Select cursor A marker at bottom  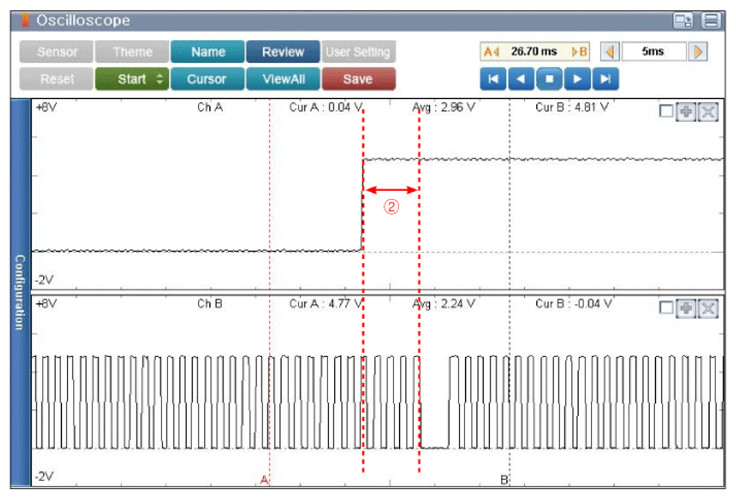264,480
